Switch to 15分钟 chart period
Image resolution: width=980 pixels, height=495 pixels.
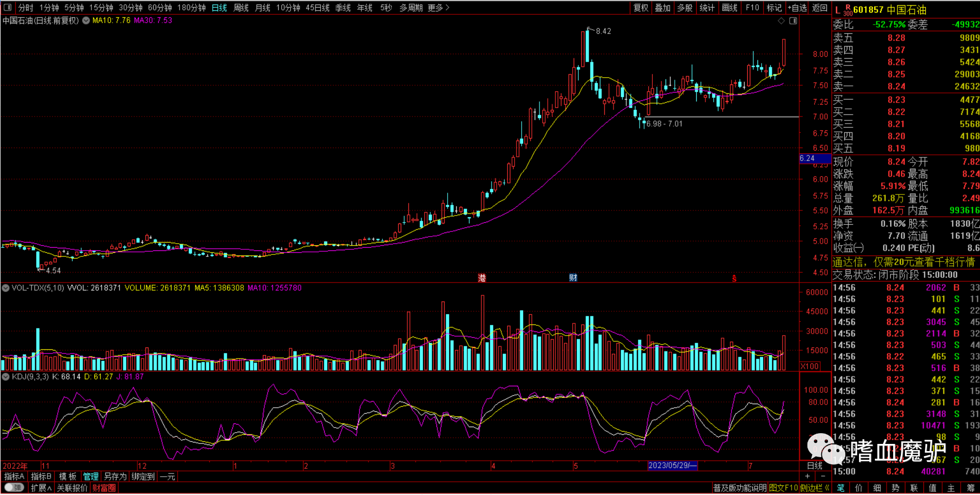click(101, 8)
